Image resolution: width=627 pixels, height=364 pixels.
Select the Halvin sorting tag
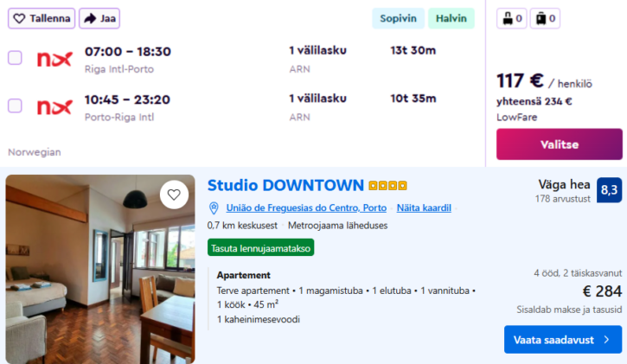click(451, 18)
